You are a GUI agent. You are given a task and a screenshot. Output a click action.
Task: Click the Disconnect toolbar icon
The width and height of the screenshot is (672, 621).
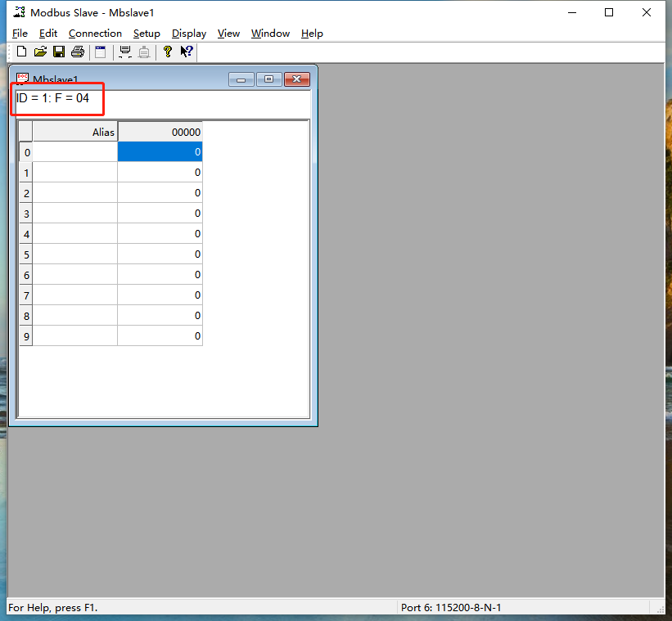click(x=144, y=52)
